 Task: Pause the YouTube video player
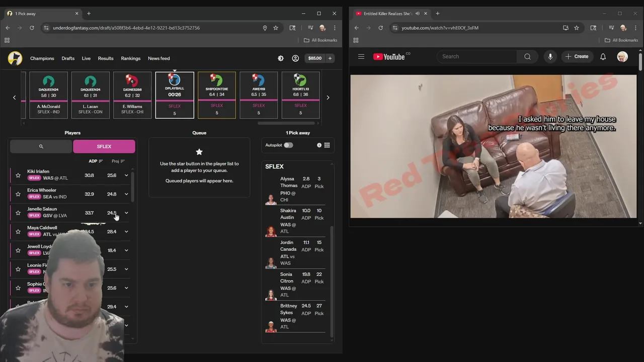click(493, 146)
